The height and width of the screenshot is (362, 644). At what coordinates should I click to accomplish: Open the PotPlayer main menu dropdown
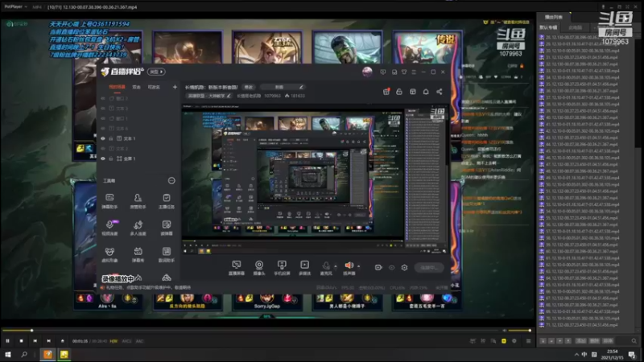pyautogui.click(x=15, y=7)
